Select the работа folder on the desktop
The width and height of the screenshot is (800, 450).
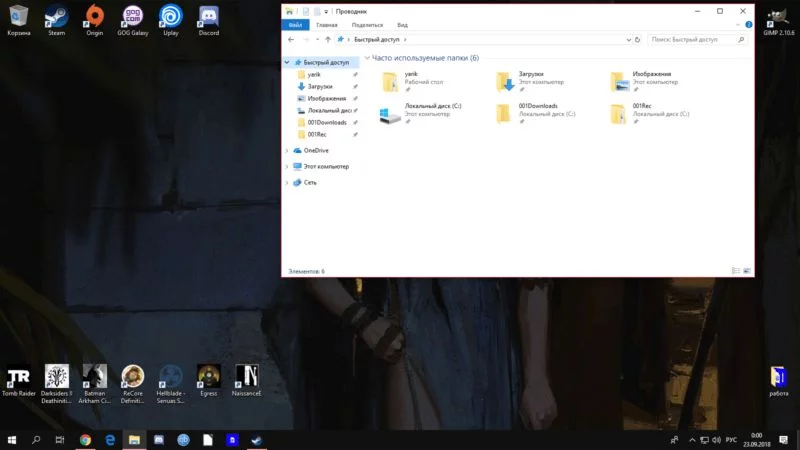point(779,381)
